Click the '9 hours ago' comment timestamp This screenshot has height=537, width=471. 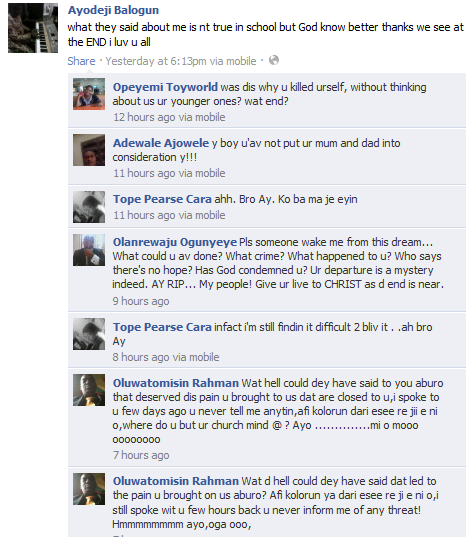[141, 301]
